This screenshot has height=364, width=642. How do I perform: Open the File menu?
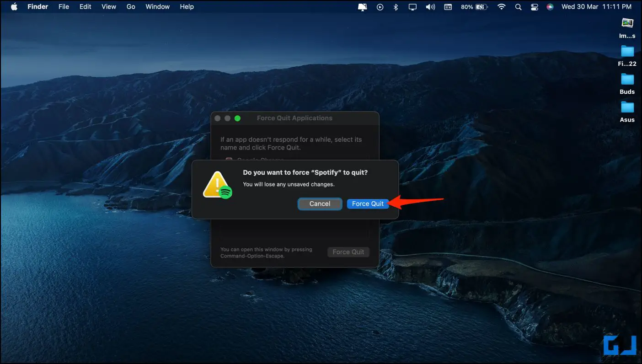(x=64, y=7)
